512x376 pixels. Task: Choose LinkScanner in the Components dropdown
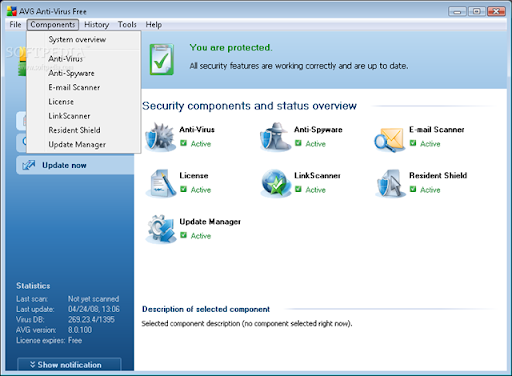point(84,116)
